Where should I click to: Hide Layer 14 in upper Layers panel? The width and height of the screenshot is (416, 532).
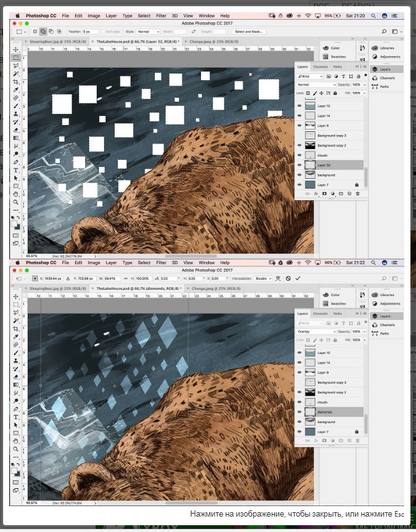click(x=300, y=116)
